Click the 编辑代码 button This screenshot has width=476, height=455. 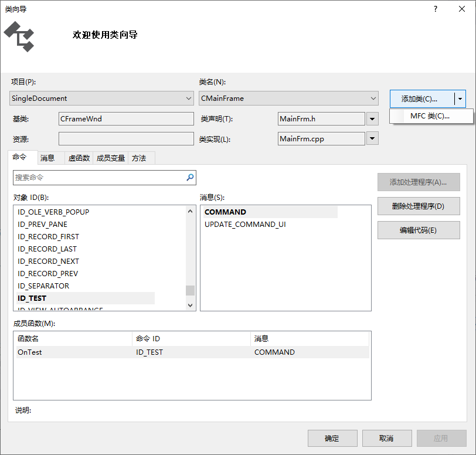419,230
